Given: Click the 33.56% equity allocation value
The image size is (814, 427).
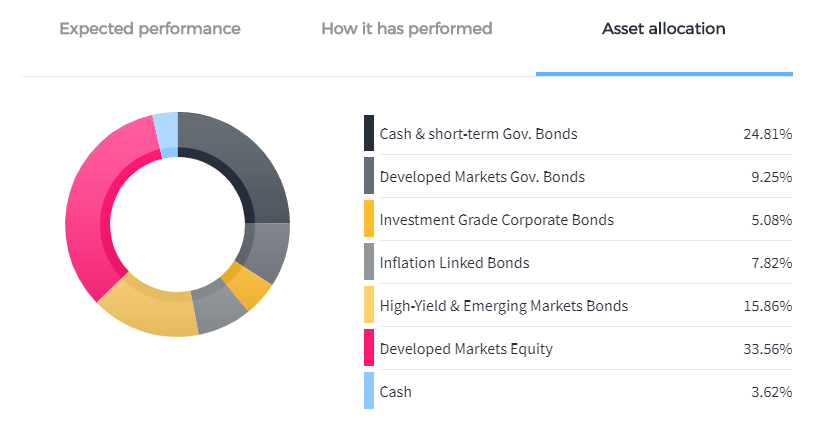Looking at the screenshot, I should coord(767,349).
